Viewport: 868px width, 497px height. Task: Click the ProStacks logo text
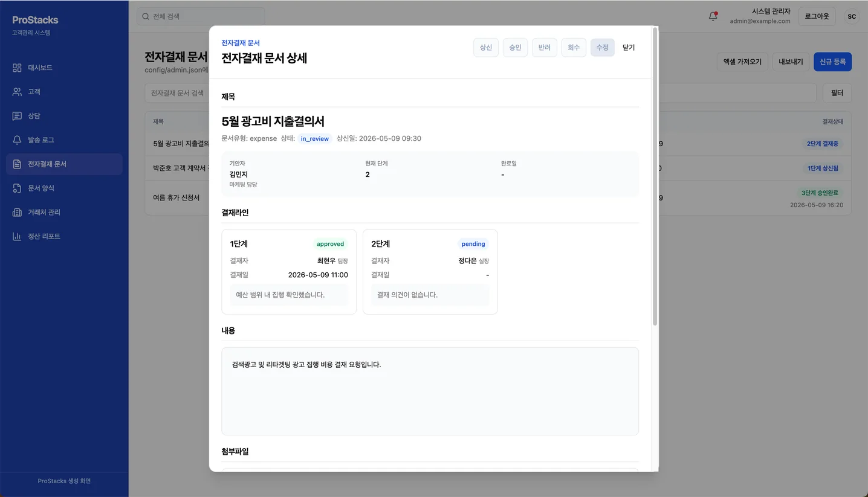pos(35,20)
